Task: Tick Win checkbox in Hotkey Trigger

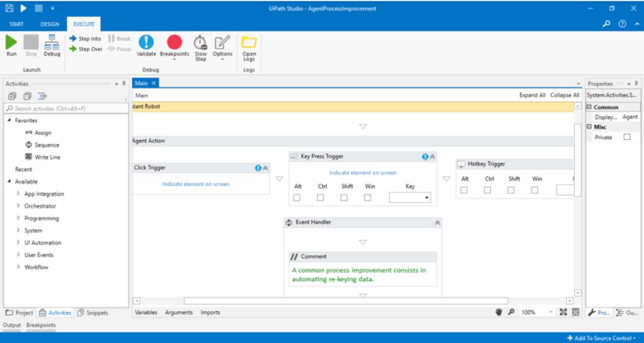Action: [534, 190]
